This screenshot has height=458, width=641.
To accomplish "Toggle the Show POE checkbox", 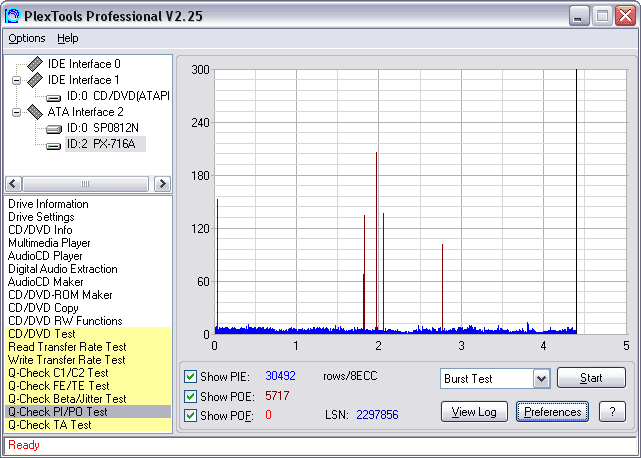I will (190, 396).
